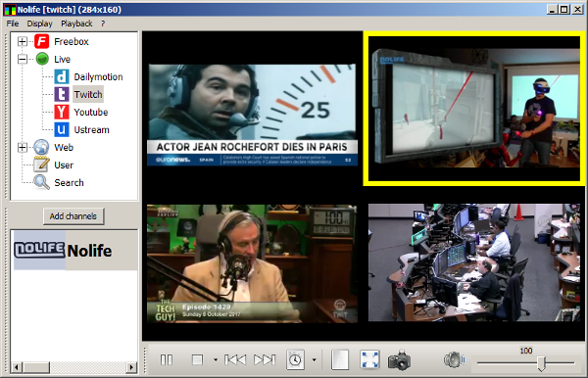
Task: Mute audio with the speaker icon
Action: click(454, 360)
